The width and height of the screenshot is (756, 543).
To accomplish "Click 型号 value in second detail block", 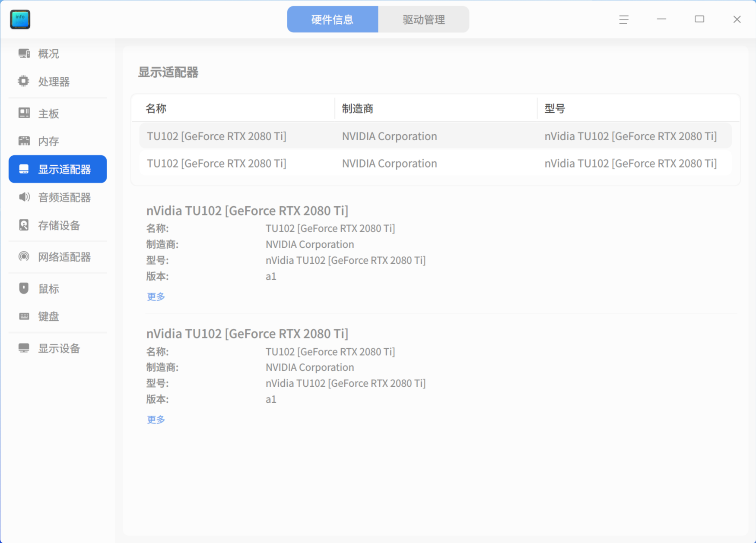I will tap(346, 383).
